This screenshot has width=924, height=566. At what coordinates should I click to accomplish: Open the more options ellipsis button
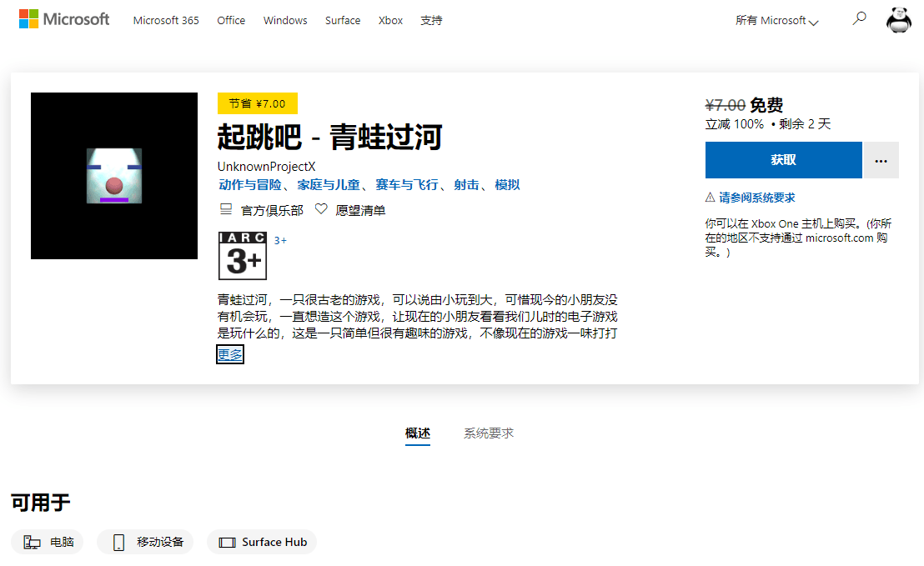click(881, 160)
